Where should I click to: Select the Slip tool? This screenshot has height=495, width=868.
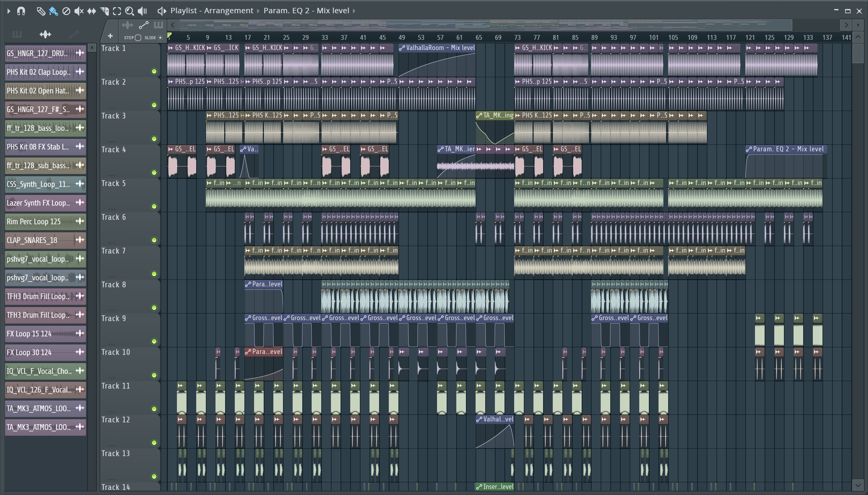click(x=91, y=11)
